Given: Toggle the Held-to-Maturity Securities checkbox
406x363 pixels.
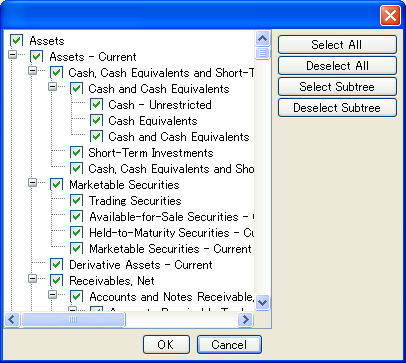Looking at the screenshot, I should click(x=76, y=232).
